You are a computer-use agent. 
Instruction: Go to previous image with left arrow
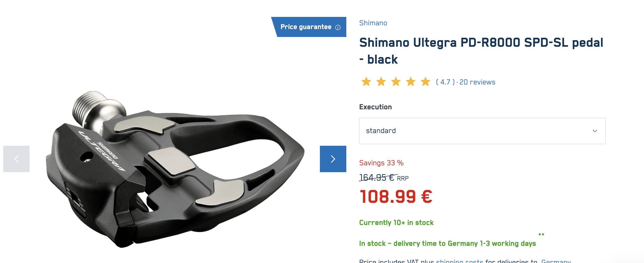(16, 159)
